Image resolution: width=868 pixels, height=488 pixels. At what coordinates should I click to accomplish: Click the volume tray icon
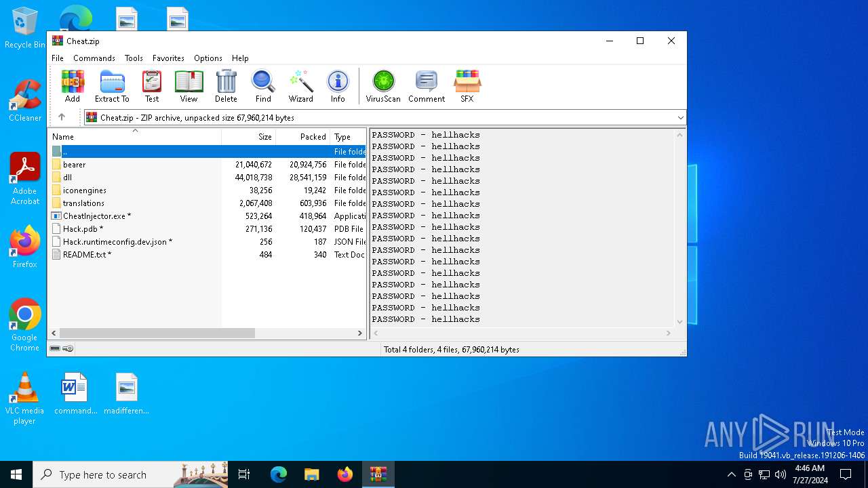tap(781, 474)
